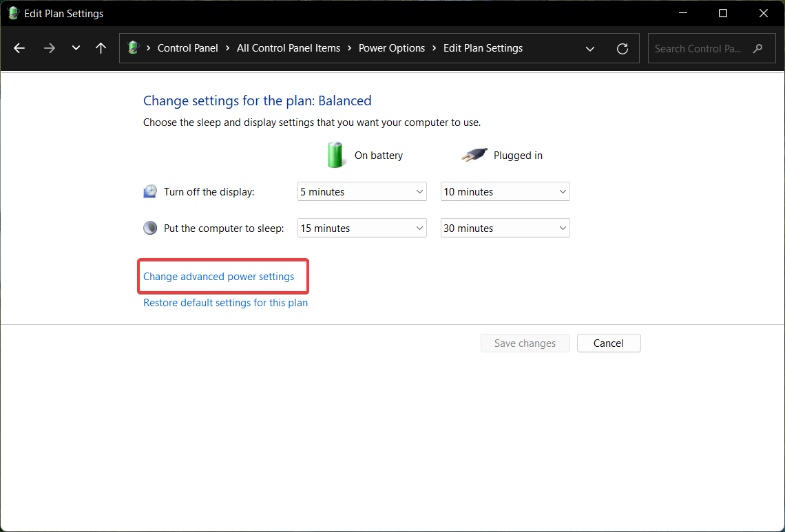
Task: Click the search magnifier icon
Action: pos(758,48)
